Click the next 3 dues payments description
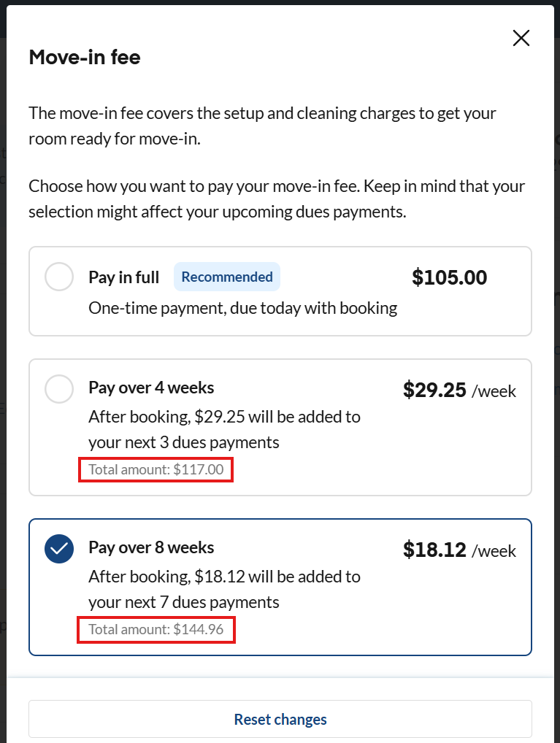560x743 pixels. tap(224, 429)
